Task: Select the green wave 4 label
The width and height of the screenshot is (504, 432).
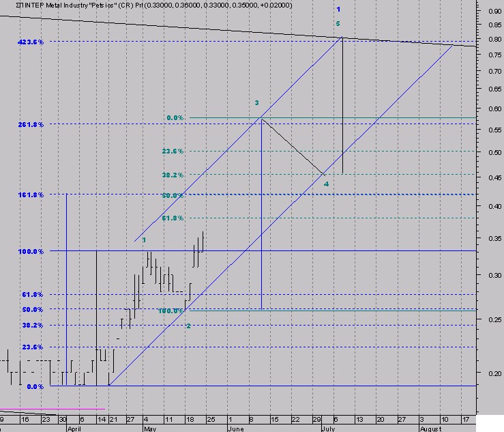Action: coord(326,184)
